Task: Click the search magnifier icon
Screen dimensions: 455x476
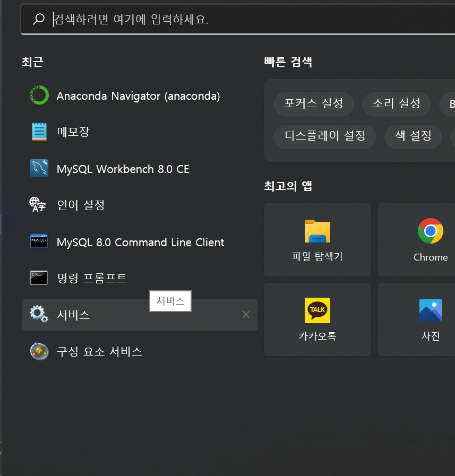Action: tap(39, 19)
